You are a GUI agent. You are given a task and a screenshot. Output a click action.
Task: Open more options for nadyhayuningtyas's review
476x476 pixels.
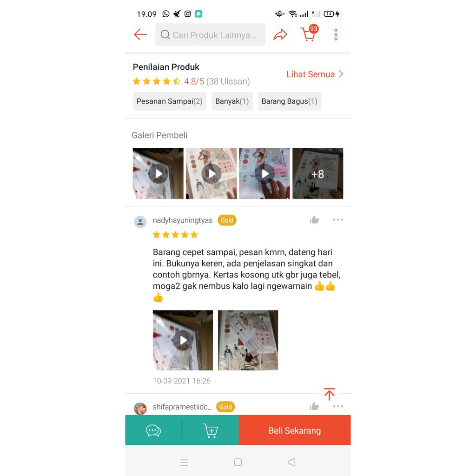(338, 219)
